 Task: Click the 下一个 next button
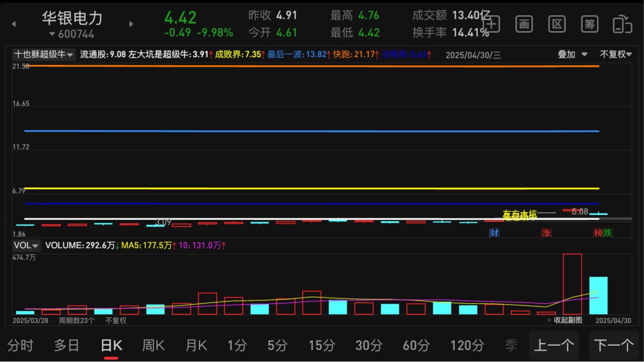614,346
